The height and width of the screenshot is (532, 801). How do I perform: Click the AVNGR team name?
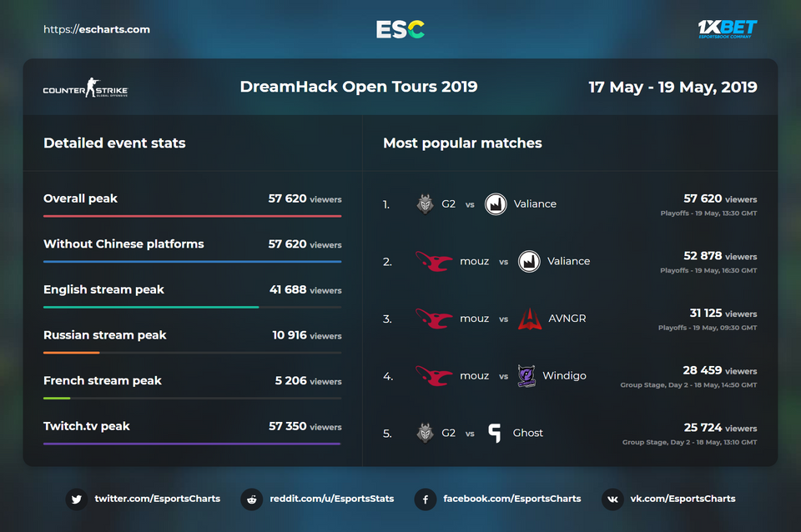567,319
